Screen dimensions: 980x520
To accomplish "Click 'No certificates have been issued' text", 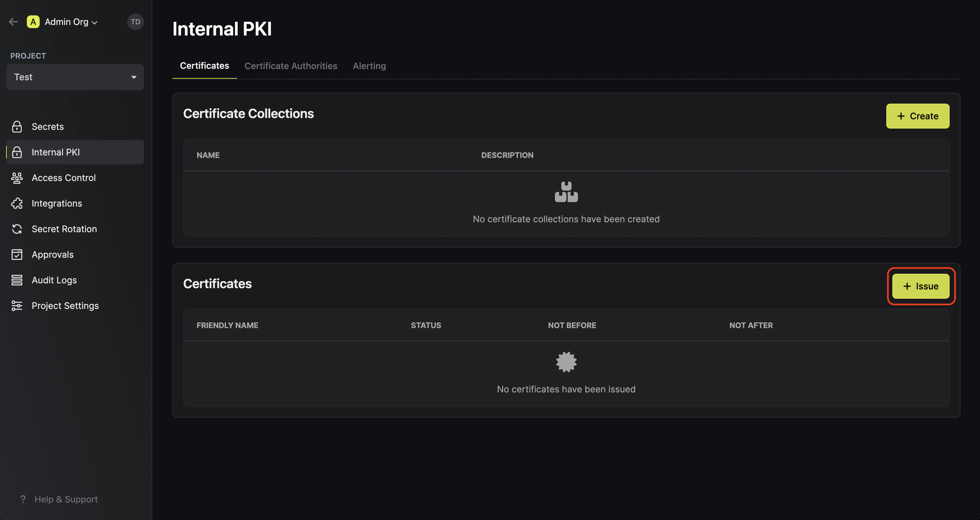I will pos(566,389).
